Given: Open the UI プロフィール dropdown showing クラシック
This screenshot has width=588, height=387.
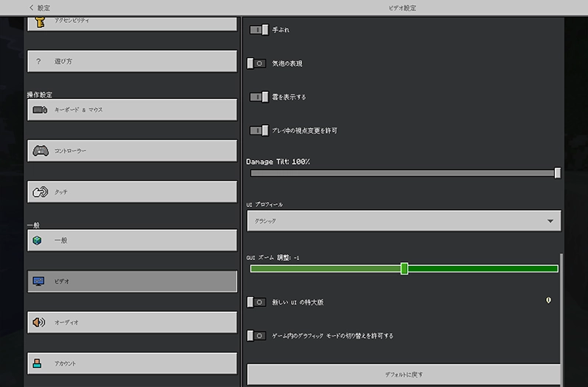Looking at the screenshot, I should pyautogui.click(x=404, y=220).
